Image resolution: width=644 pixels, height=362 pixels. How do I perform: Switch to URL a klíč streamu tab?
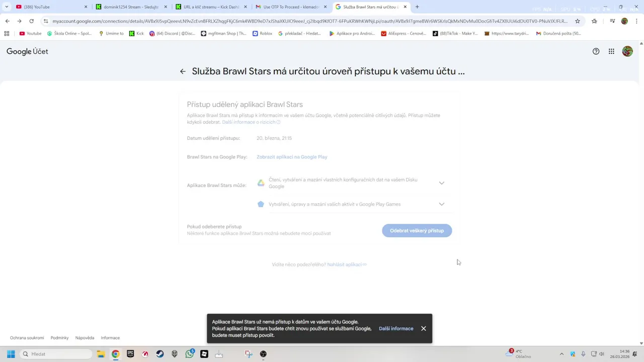[x=211, y=7]
